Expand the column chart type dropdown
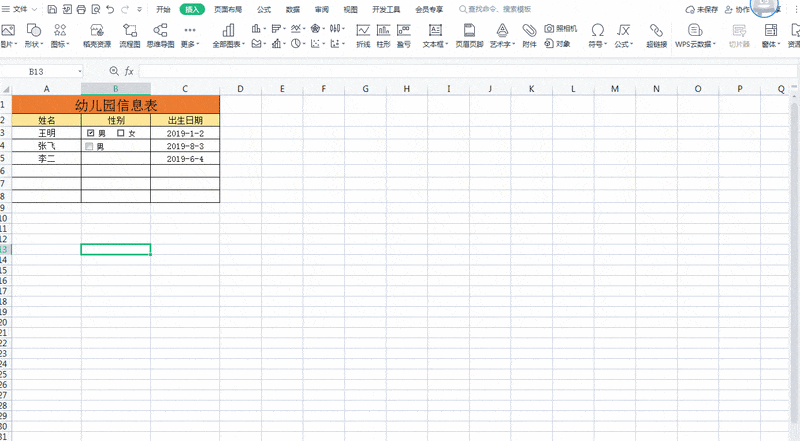The height and width of the screenshot is (441, 800). 264,29
